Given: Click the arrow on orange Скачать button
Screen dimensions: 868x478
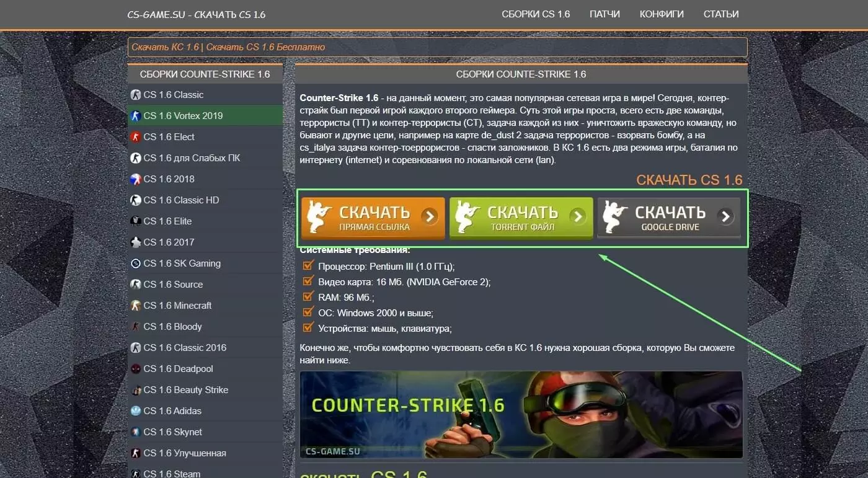Looking at the screenshot, I should point(430,216).
